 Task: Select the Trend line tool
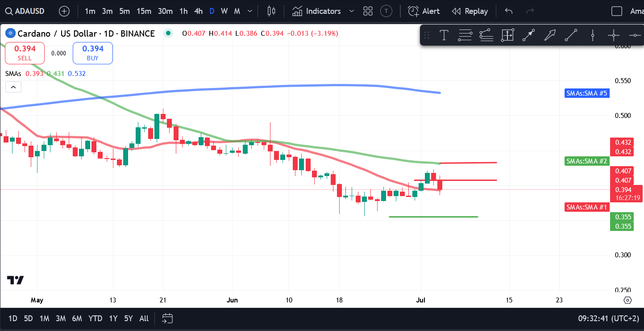(x=571, y=35)
